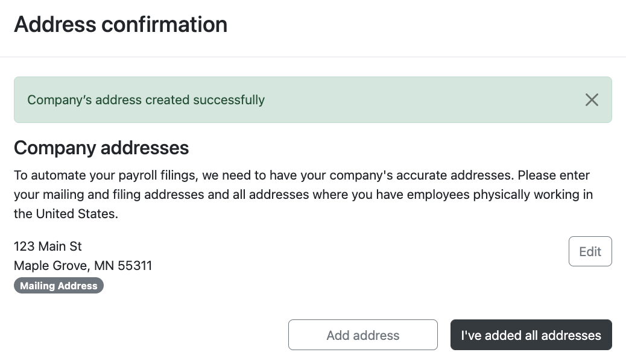Select the Company addresses heading

[x=101, y=148]
